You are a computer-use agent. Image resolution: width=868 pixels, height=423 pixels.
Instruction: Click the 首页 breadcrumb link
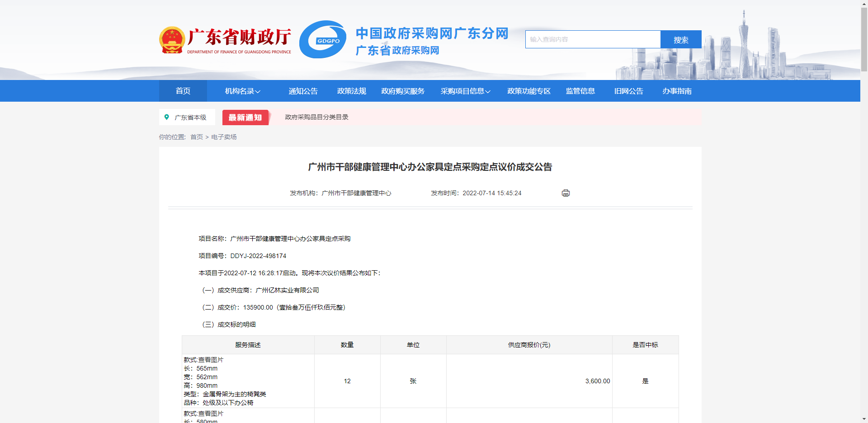coord(197,137)
